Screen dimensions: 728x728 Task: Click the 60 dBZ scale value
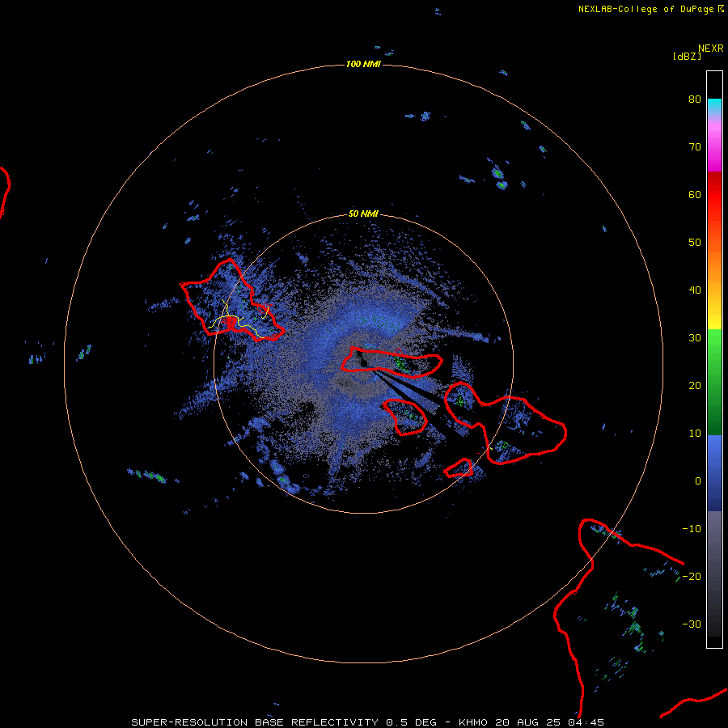(695, 194)
